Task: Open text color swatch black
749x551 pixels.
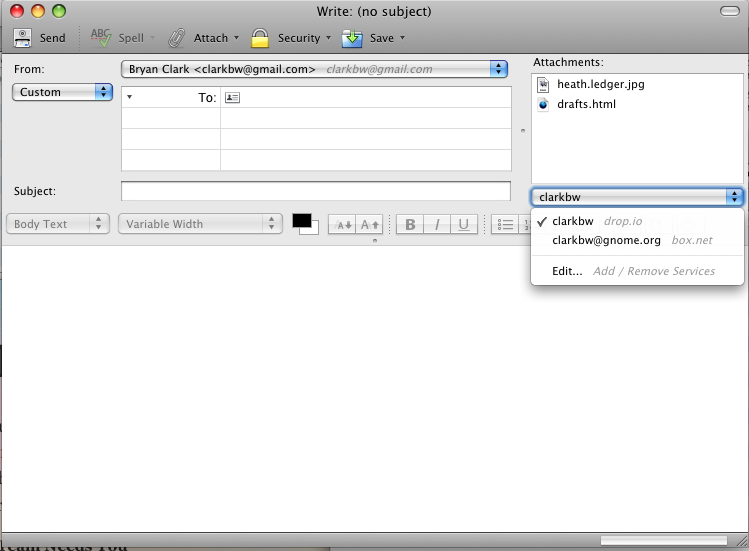Action: coord(301,221)
